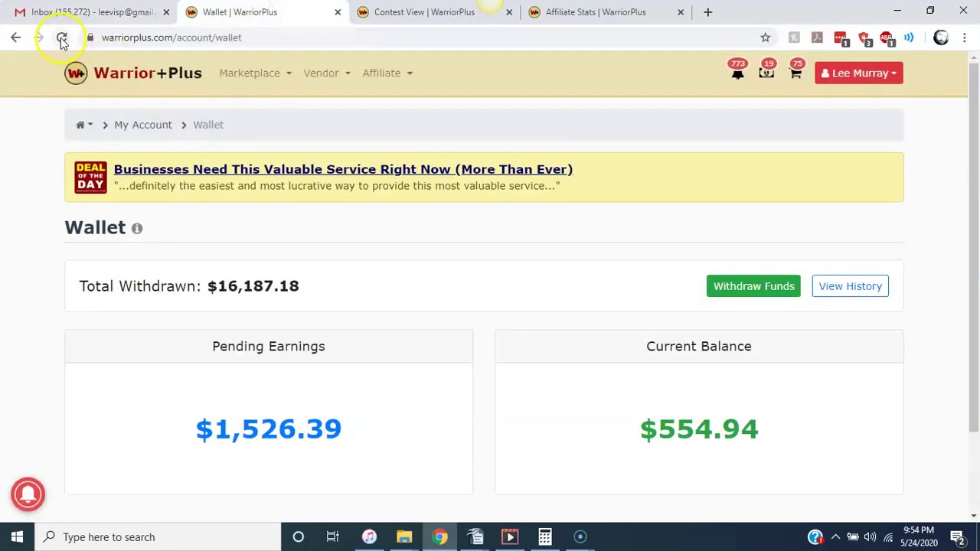Open the Honey extension icon
The image size is (980, 551).
click(794, 37)
